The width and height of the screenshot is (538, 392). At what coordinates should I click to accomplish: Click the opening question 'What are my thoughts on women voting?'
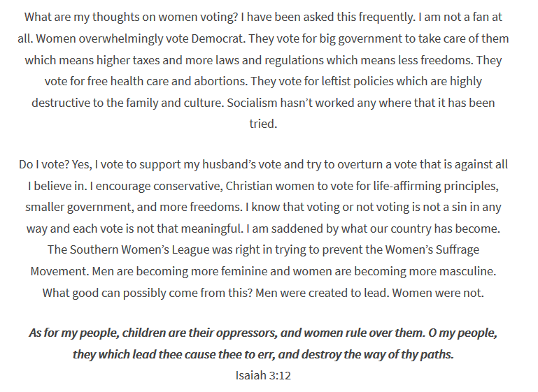131,17
